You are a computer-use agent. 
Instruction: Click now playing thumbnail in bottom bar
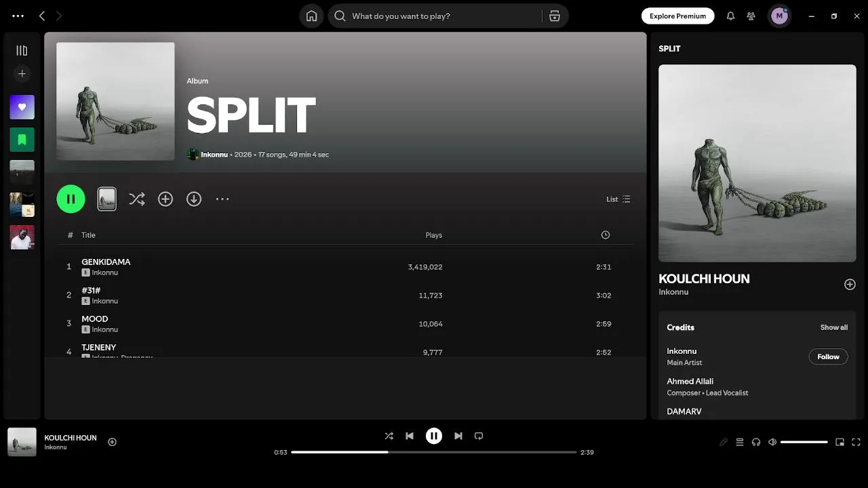click(x=22, y=442)
